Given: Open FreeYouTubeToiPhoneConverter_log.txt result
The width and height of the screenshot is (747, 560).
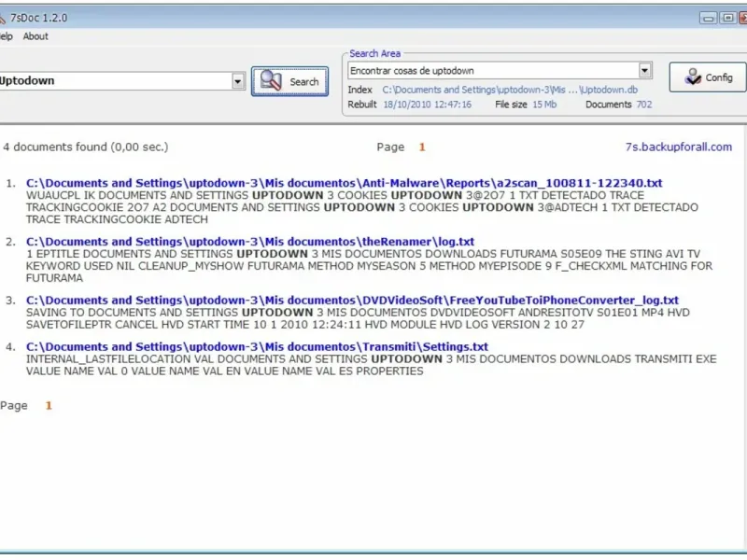Looking at the screenshot, I should tap(352, 300).
